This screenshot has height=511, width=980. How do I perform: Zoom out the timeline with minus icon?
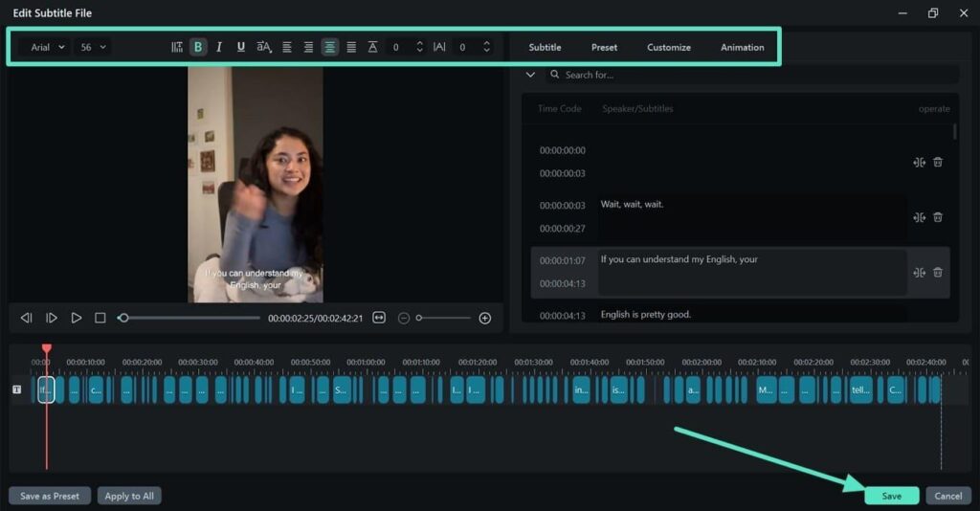(x=404, y=318)
